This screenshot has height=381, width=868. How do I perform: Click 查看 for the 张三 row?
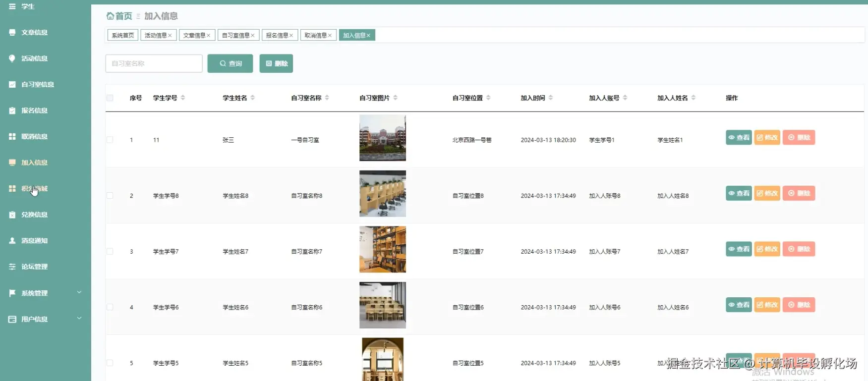[x=739, y=137]
